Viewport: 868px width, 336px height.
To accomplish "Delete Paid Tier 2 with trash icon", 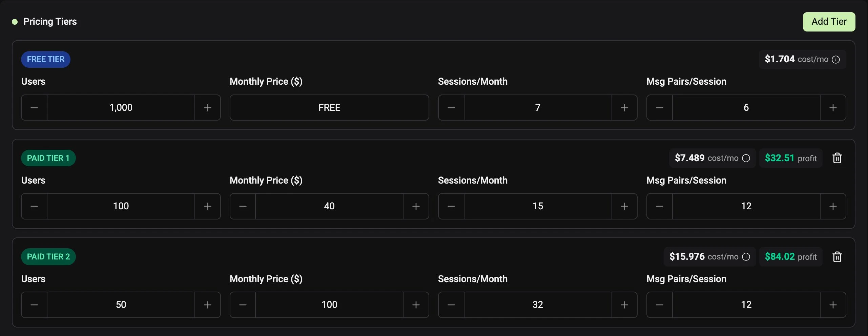I will coord(837,257).
